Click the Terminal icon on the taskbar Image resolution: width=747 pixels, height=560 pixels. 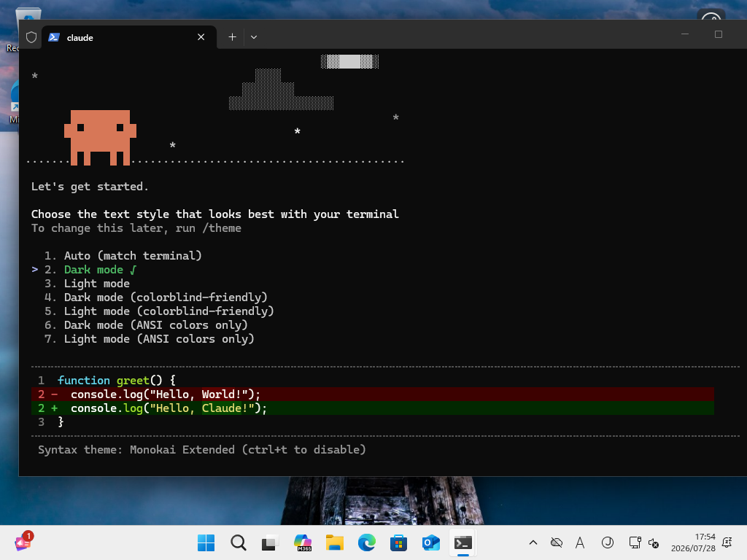(x=462, y=542)
